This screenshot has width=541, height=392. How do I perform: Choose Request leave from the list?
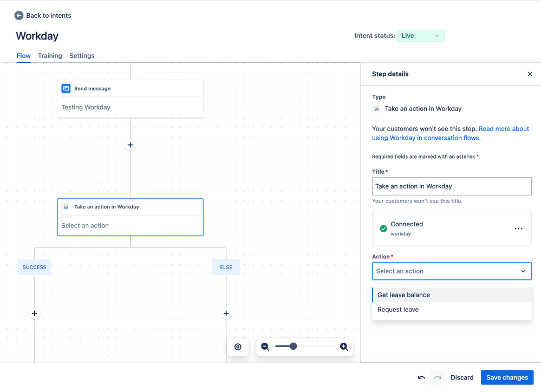tap(452, 310)
